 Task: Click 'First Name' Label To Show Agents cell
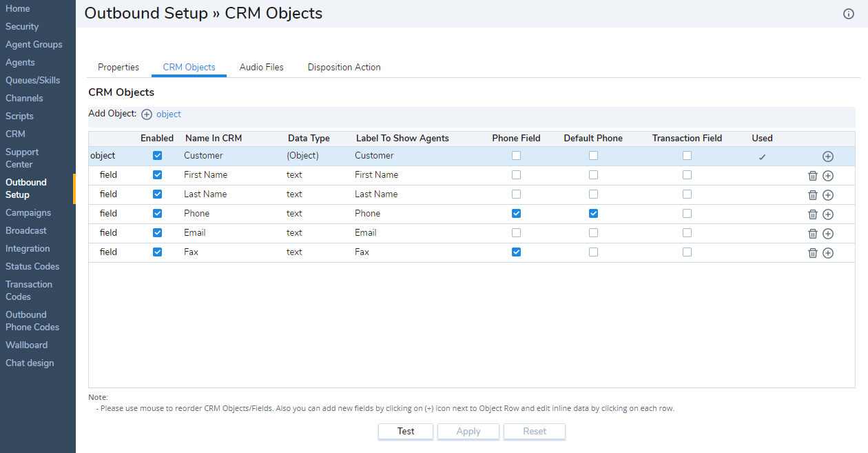tap(376, 175)
